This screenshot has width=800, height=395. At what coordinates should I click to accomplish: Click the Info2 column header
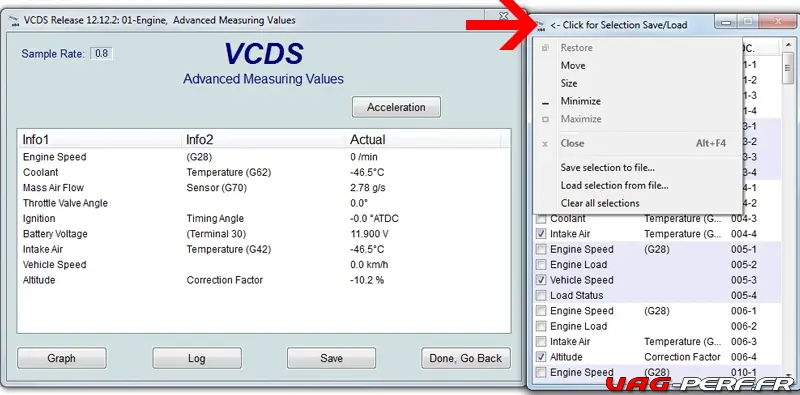(263, 139)
